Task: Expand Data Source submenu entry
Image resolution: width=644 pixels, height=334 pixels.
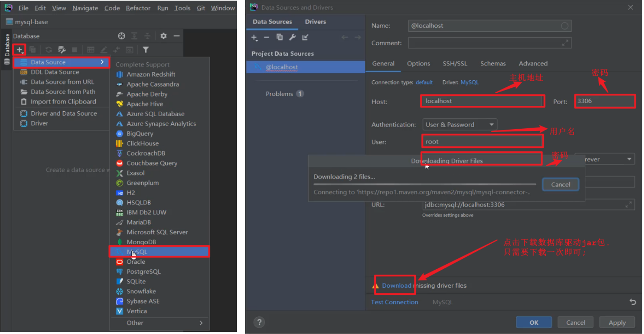Action: pyautogui.click(x=62, y=62)
